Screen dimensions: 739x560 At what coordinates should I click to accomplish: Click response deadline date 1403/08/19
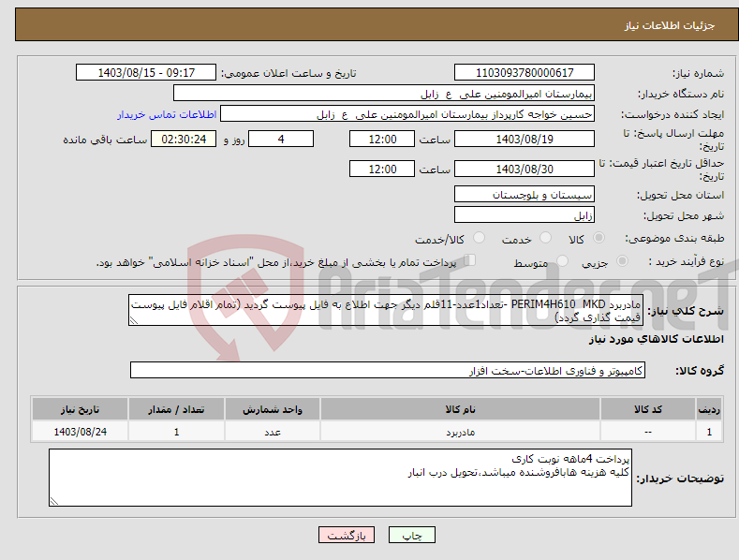tap(525, 139)
